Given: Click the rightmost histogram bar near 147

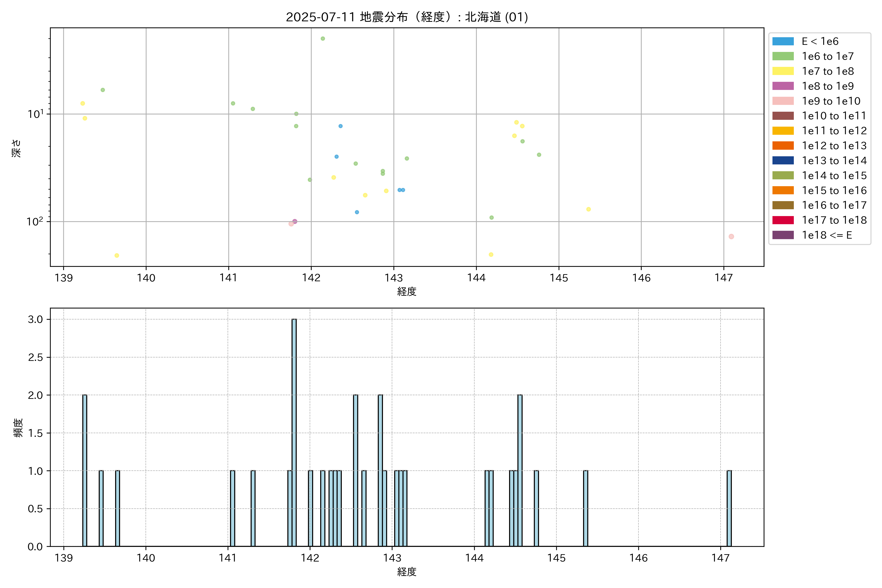Looking at the screenshot, I should tap(729, 508).
